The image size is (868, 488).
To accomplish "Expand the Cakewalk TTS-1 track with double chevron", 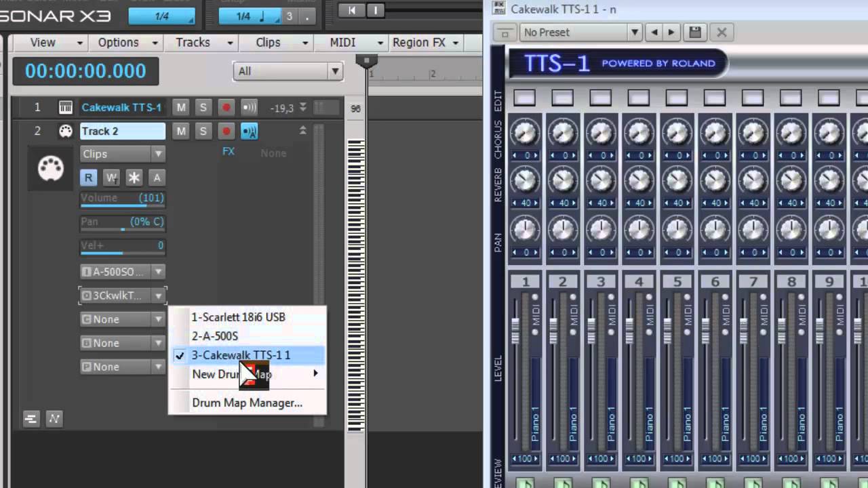I will [303, 107].
